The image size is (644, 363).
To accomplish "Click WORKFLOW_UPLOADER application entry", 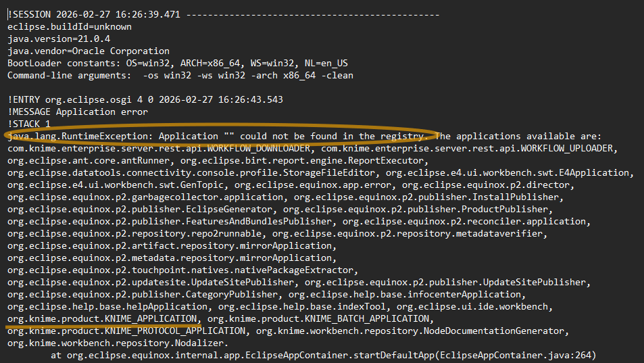I will tap(466, 149).
